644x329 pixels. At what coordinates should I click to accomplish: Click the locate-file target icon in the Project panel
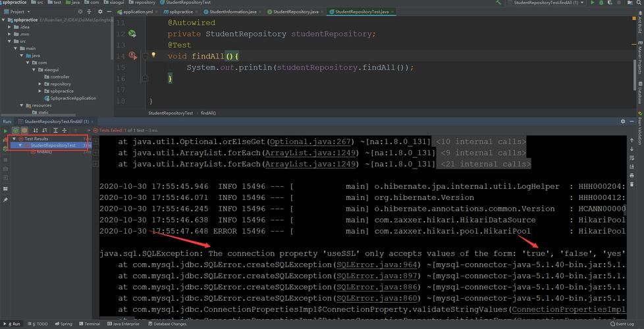coord(80,12)
